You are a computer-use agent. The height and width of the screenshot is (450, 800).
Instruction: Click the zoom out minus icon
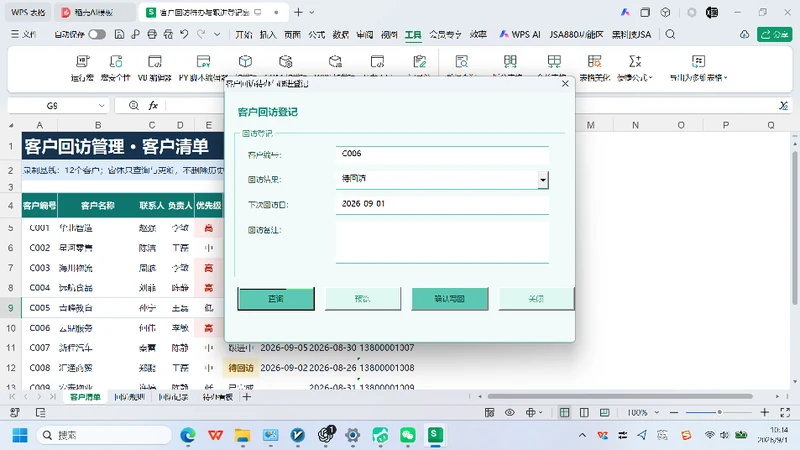point(674,412)
